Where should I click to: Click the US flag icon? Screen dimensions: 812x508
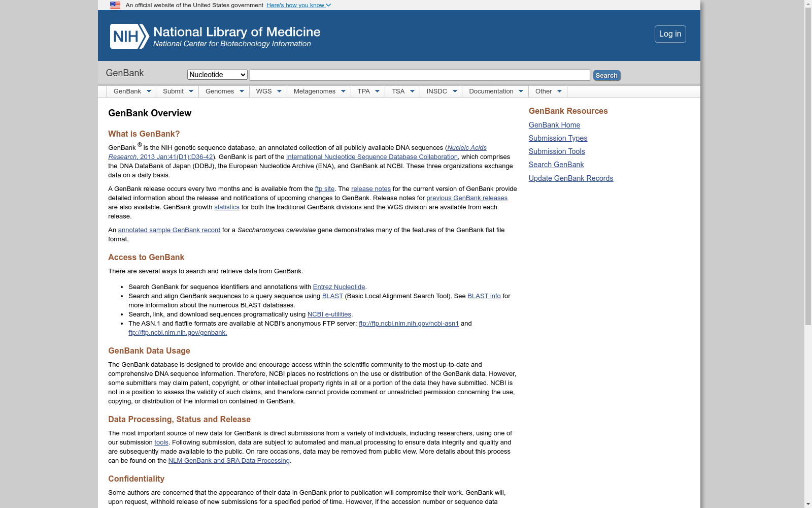115,5
